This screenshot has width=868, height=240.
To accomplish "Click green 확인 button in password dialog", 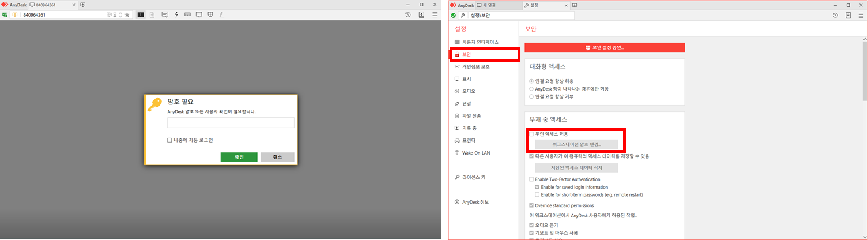I will (x=239, y=157).
